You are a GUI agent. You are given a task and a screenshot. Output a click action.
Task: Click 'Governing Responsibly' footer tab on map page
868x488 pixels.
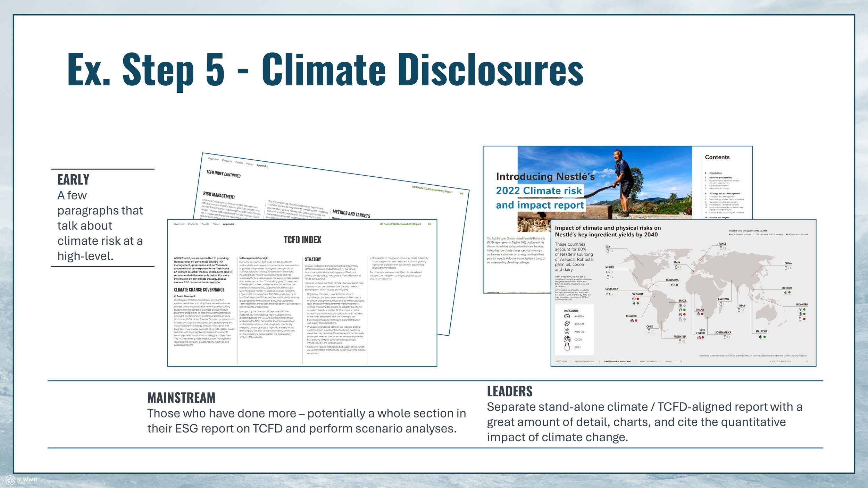tap(585, 362)
